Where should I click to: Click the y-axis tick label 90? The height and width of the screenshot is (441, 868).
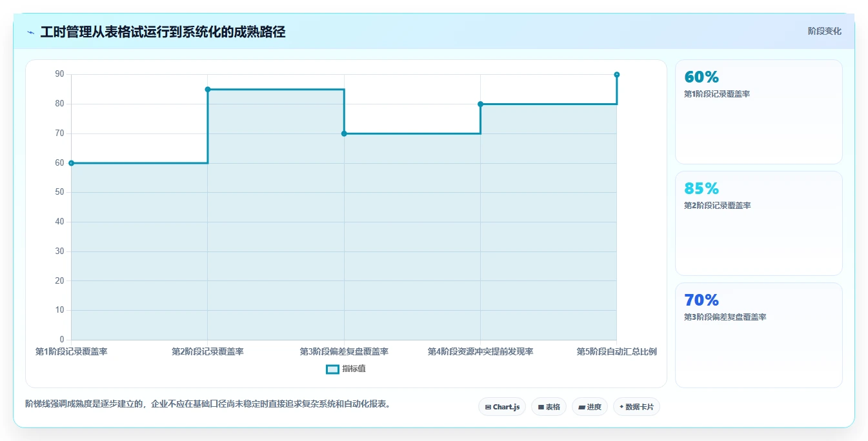(x=59, y=74)
